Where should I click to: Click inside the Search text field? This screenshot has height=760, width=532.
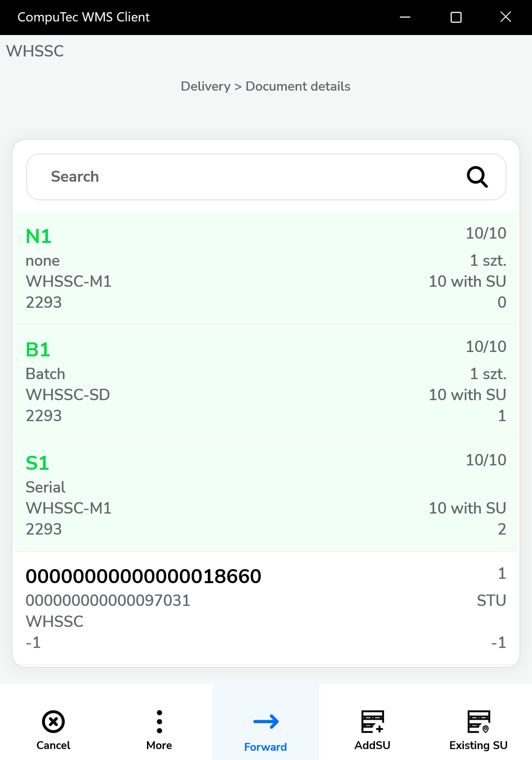[x=245, y=177]
